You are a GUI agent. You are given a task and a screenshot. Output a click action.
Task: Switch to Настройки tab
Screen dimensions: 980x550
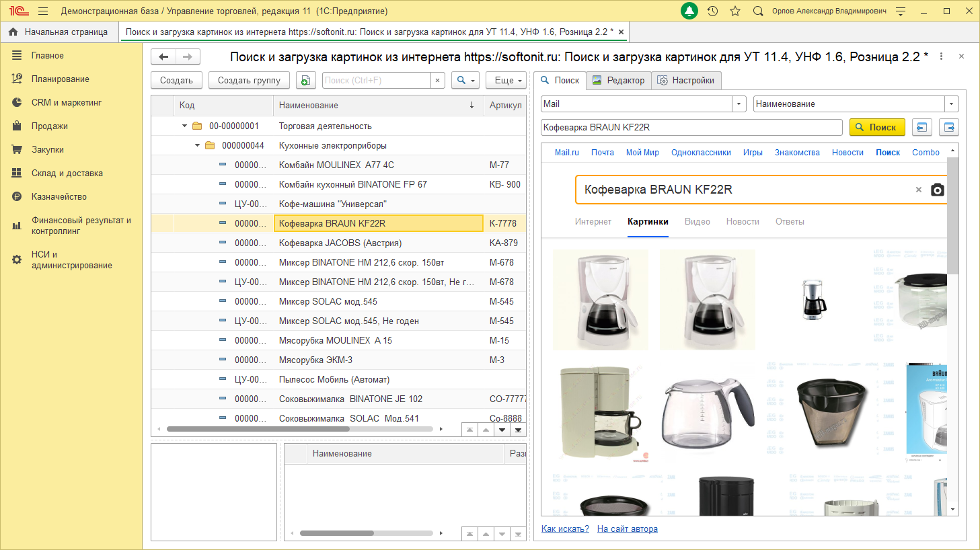[687, 80]
